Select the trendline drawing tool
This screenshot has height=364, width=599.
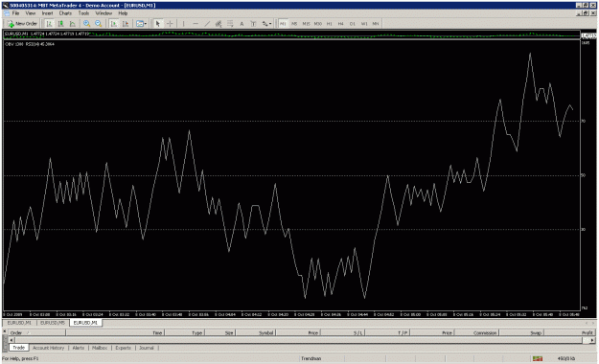(x=207, y=24)
